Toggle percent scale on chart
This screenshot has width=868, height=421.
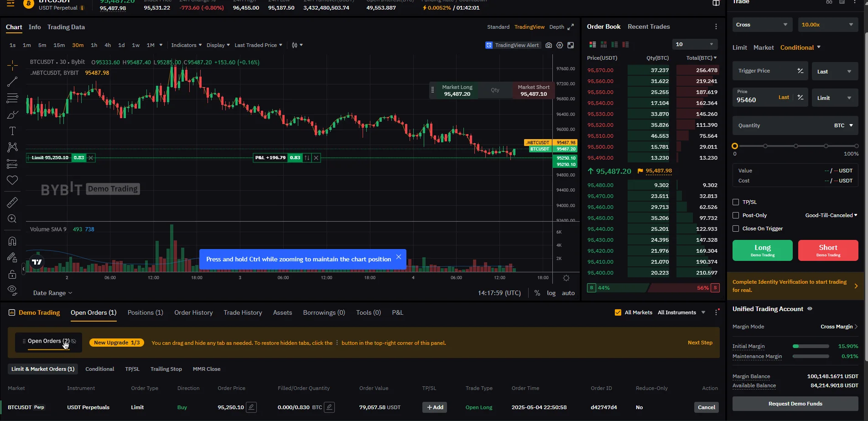pos(537,293)
